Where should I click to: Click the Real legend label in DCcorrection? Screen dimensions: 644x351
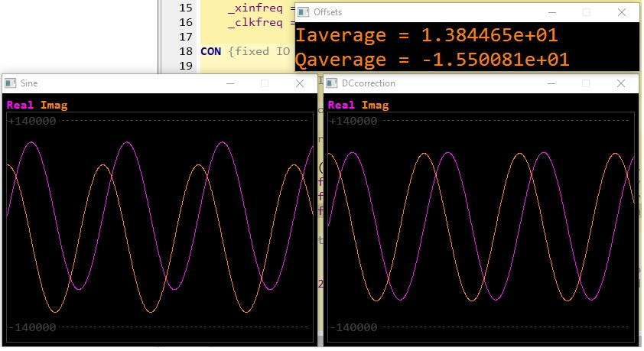point(341,105)
